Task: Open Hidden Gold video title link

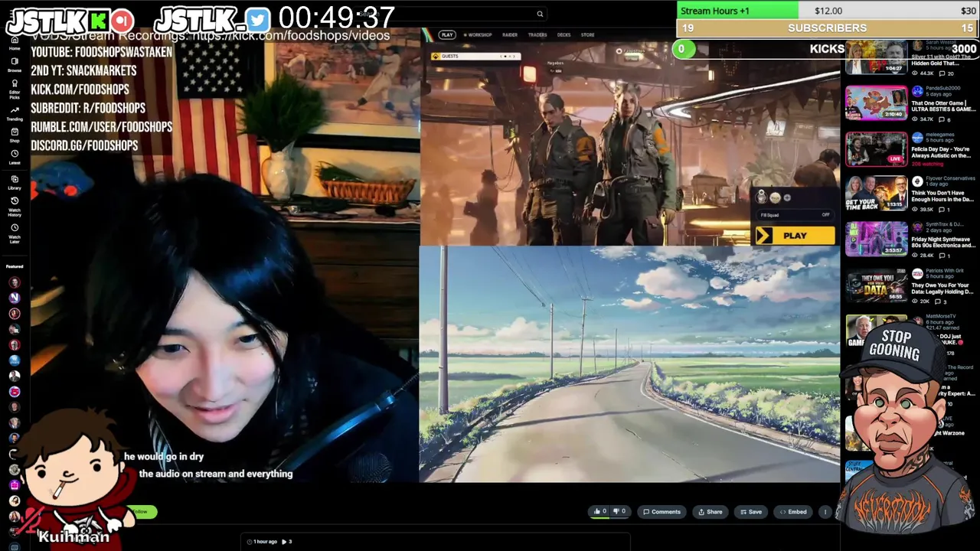Action: point(942,60)
